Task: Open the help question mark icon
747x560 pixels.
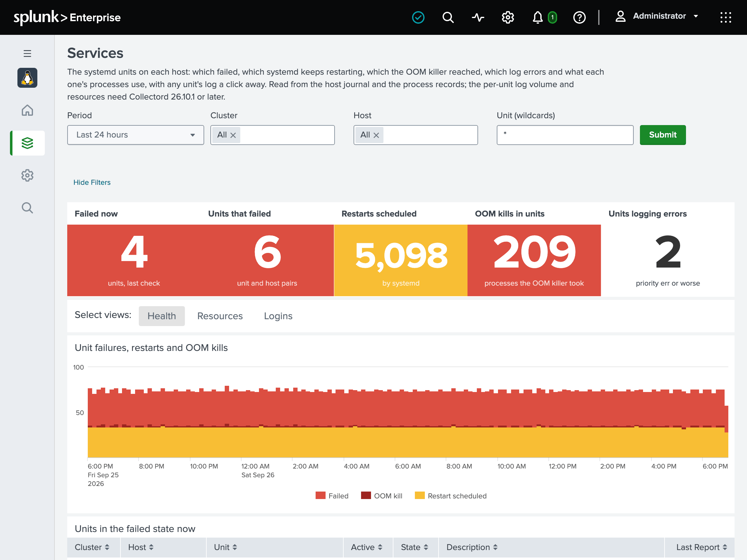Action: pos(580,17)
